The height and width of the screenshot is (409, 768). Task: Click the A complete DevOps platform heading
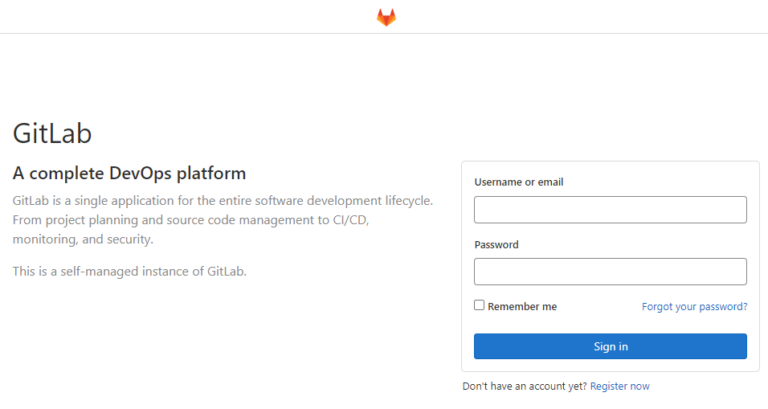pos(129,173)
